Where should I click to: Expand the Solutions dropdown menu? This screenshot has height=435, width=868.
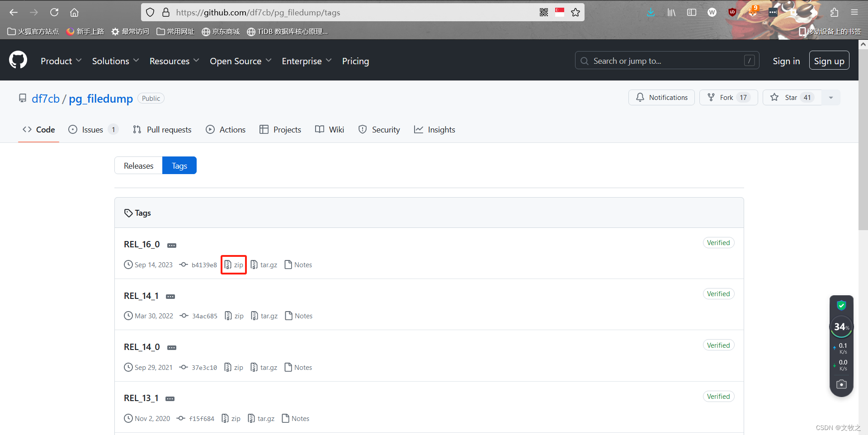tap(115, 61)
